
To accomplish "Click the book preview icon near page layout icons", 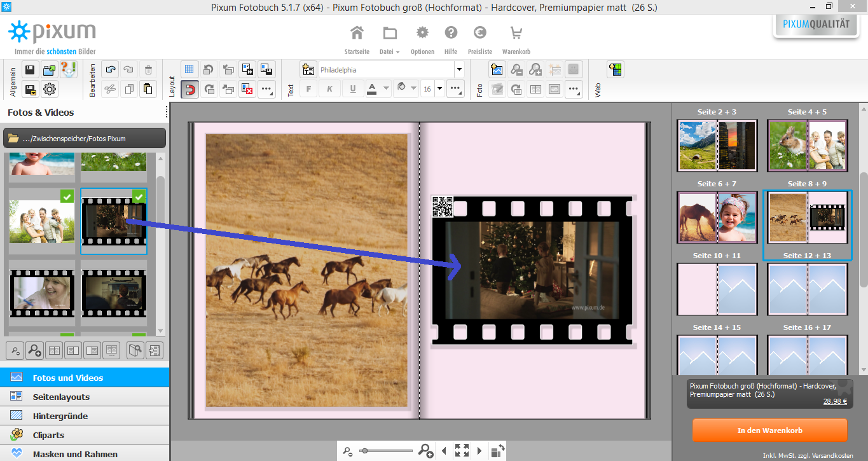I will click(135, 350).
